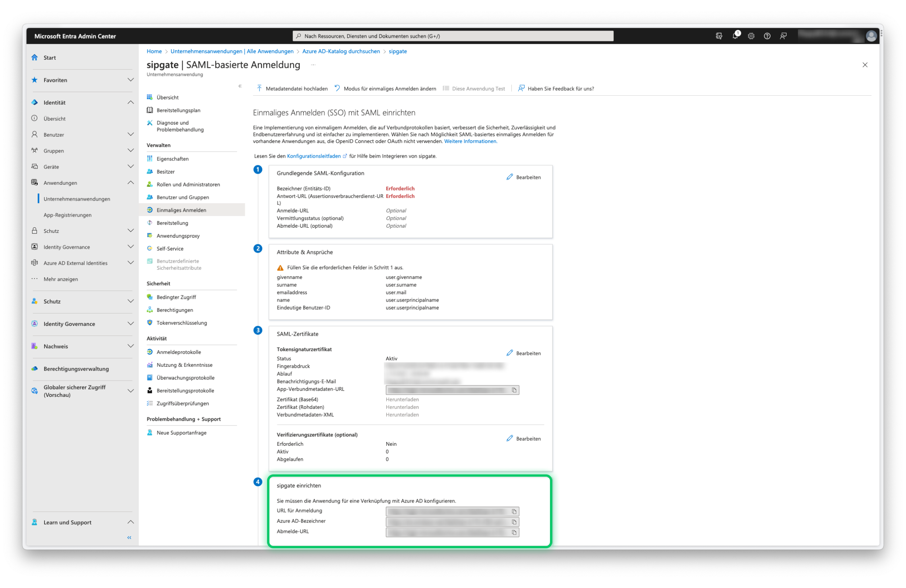Collapse the Anwendungen section
The image size is (906, 588).
(131, 182)
